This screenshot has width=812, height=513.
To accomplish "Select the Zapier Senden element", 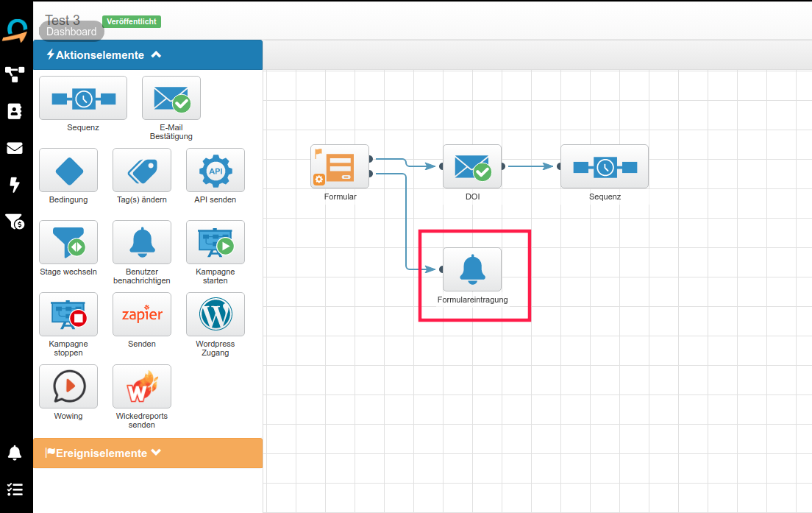I will pos(142,314).
